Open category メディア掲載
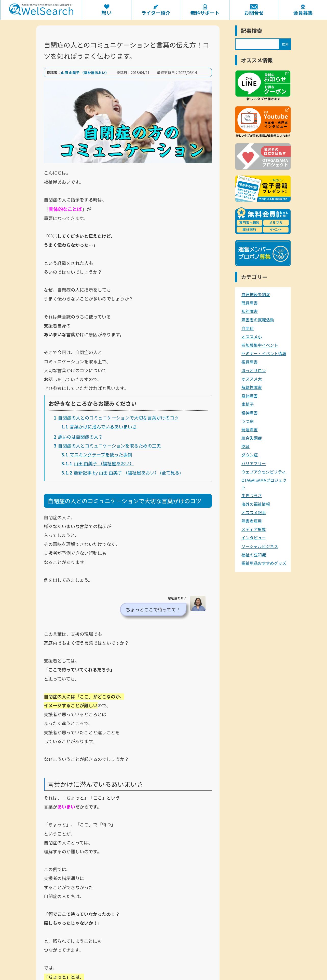 pos(254,530)
